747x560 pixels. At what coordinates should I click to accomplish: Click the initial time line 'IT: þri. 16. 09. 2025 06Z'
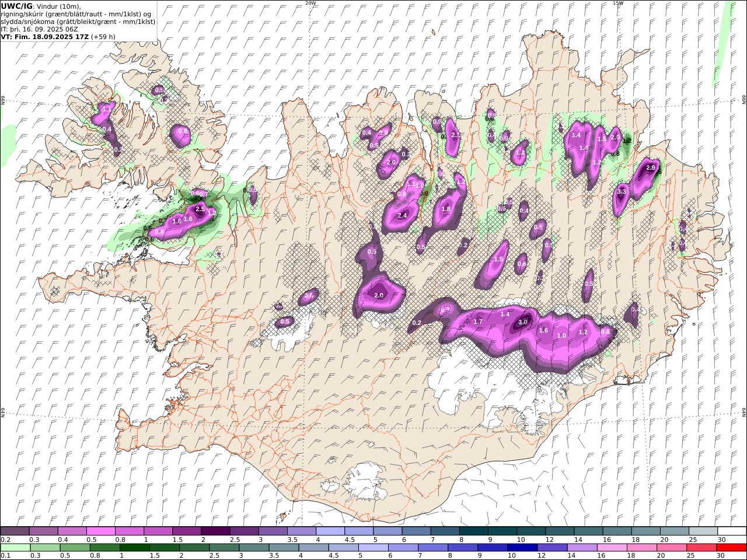coord(40,29)
